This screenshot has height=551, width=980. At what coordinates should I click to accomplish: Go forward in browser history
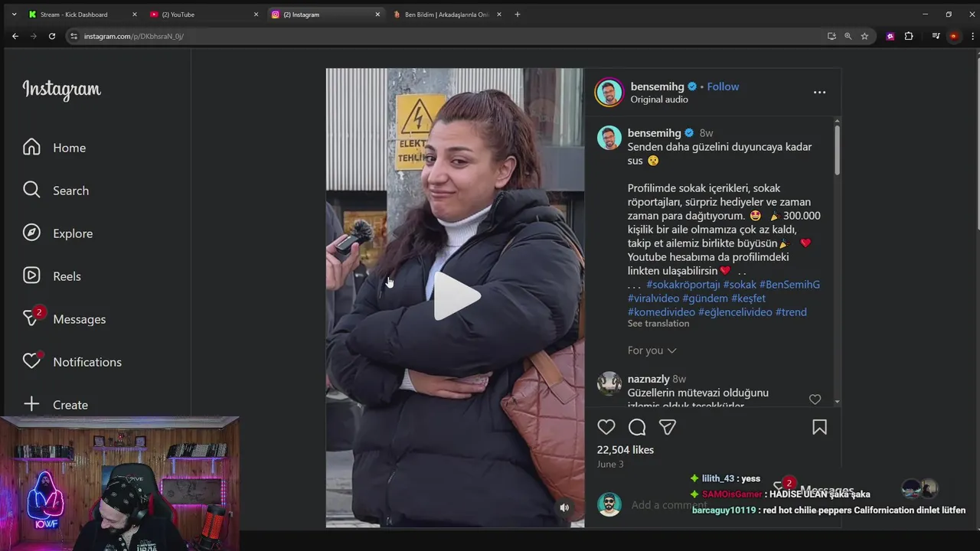[34, 36]
